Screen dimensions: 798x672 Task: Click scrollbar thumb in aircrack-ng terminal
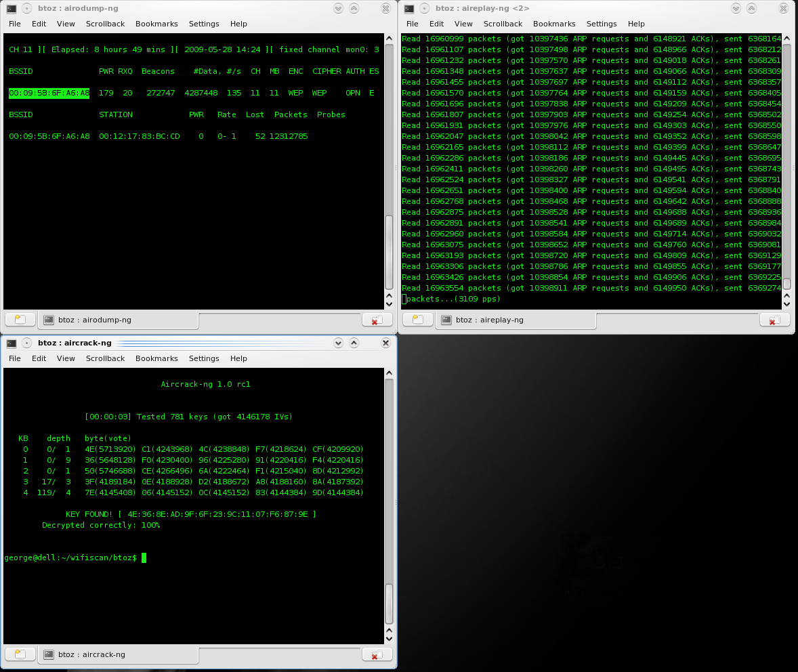click(390, 604)
